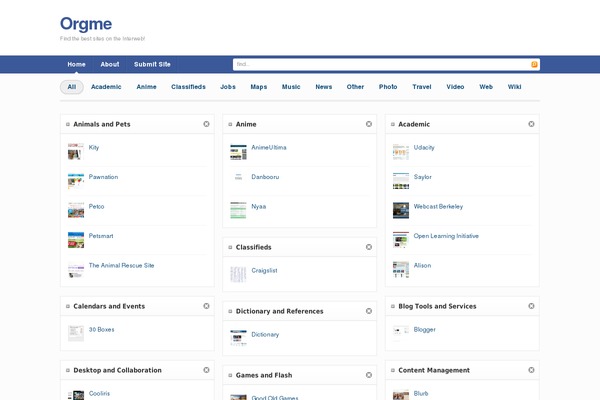Open the Home menu item
600x400 pixels.
point(77,64)
